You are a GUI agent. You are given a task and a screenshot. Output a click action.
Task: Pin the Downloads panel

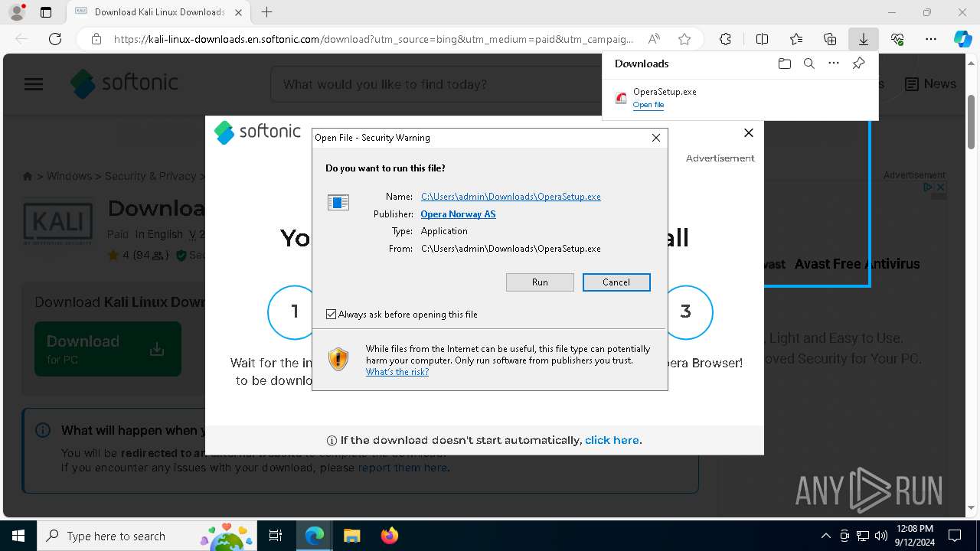[x=858, y=64]
